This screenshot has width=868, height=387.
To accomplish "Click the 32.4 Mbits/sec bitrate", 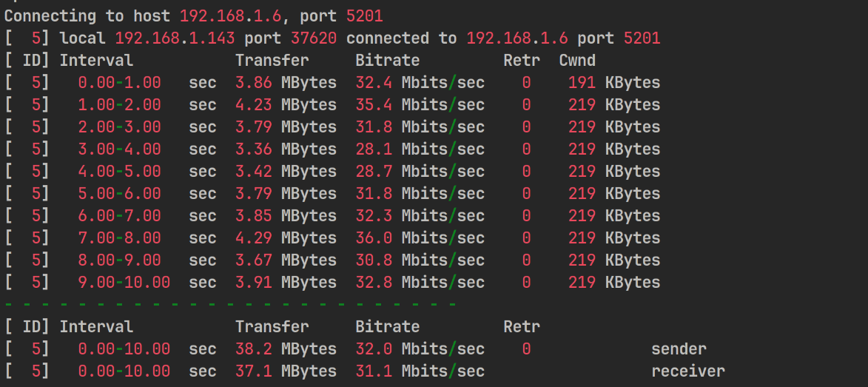I will 420,82.
